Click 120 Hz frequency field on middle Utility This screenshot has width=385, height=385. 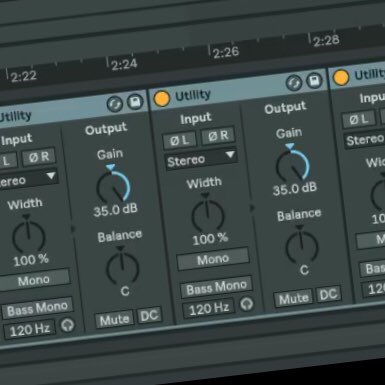click(209, 308)
